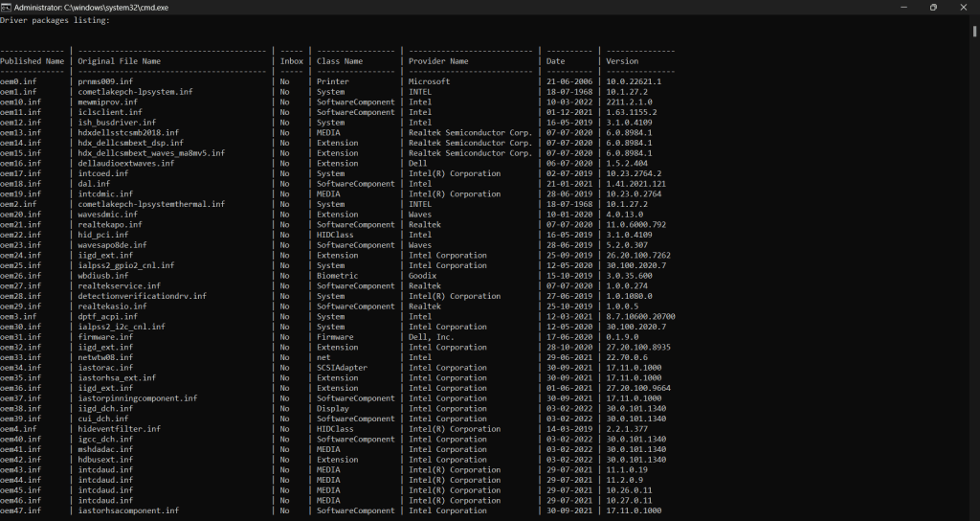The image size is (980, 521).
Task: Click the Dell, Inc. provider text
Action: tap(432, 337)
